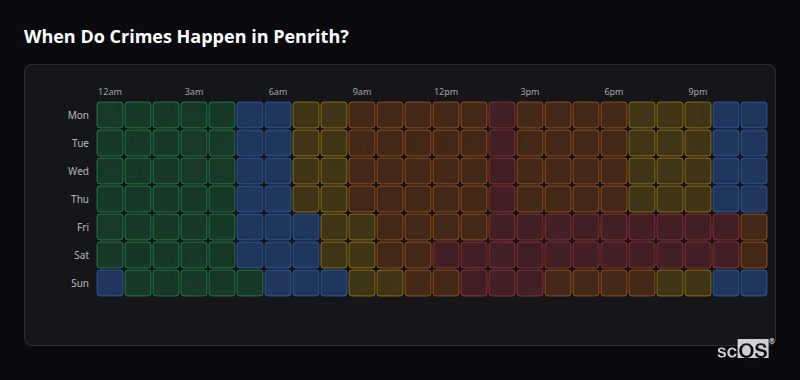Select the Friday 3am green cell
Screen dimensions: 800x380
(x=194, y=227)
